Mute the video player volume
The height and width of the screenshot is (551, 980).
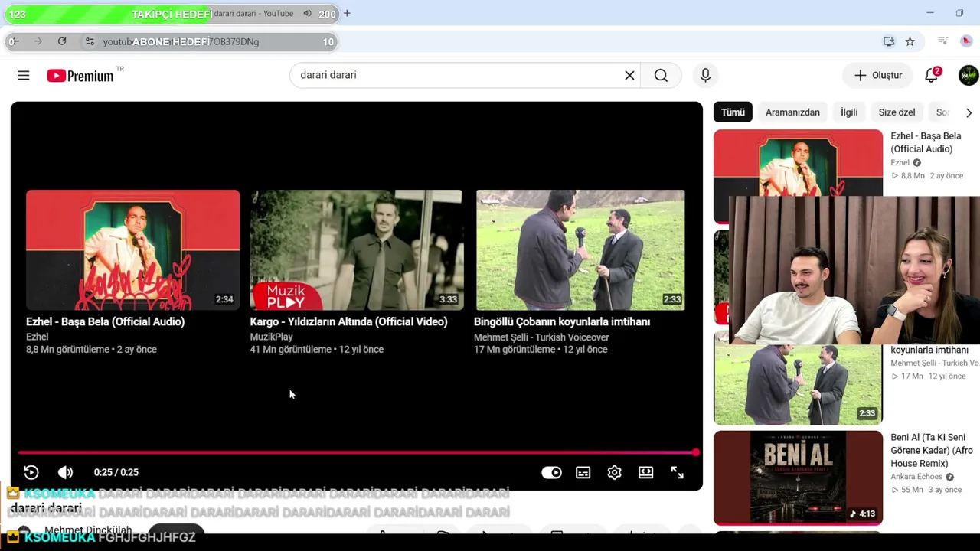click(66, 472)
